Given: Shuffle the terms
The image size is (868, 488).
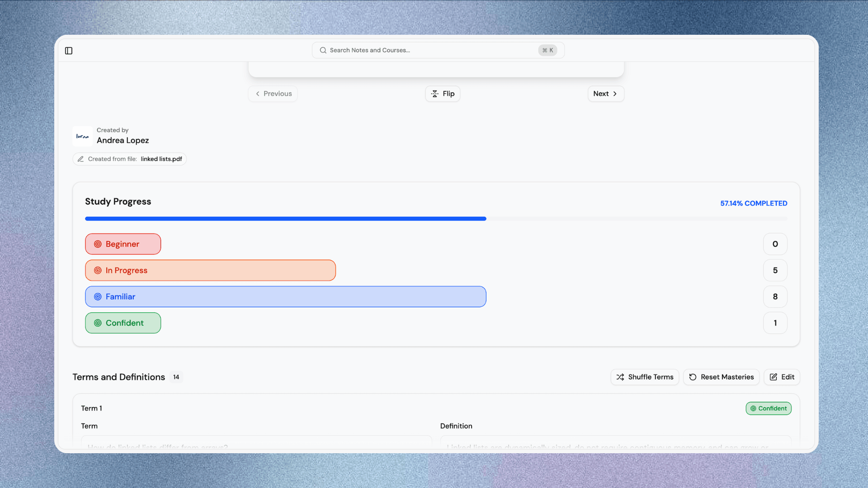Looking at the screenshot, I should tap(645, 377).
